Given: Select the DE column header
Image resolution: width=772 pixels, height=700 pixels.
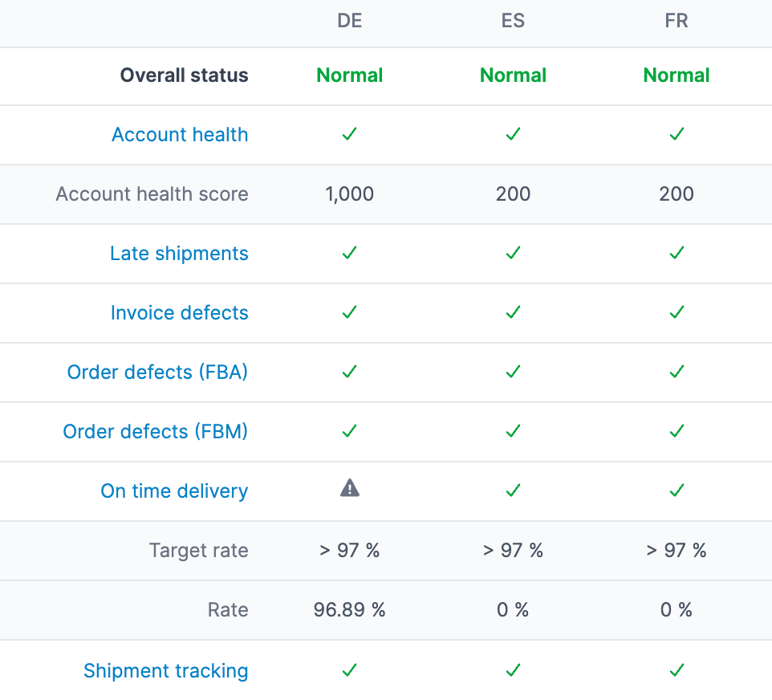Looking at the screenshot, I should 349,21.
